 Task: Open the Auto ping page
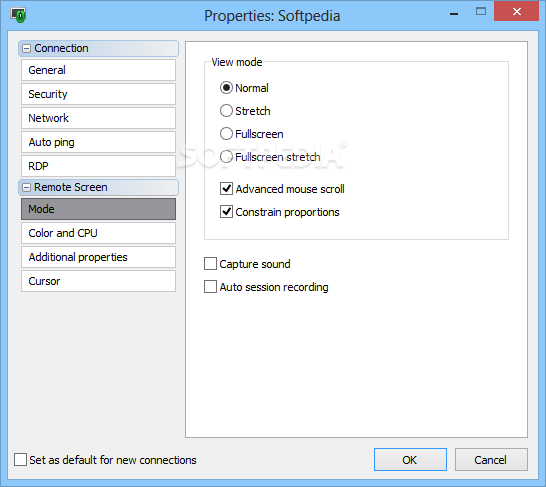click(x=98, y=142)
